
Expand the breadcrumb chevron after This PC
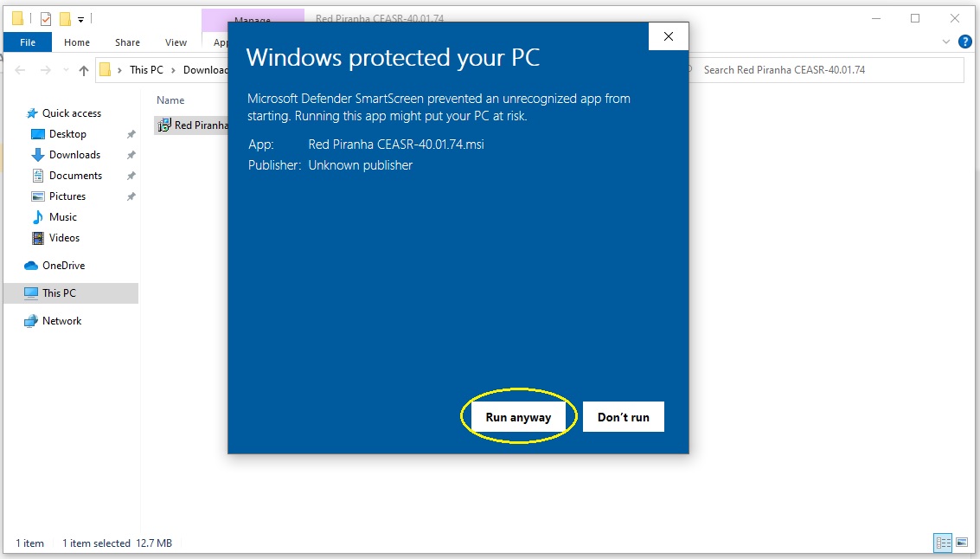(173, 70)
